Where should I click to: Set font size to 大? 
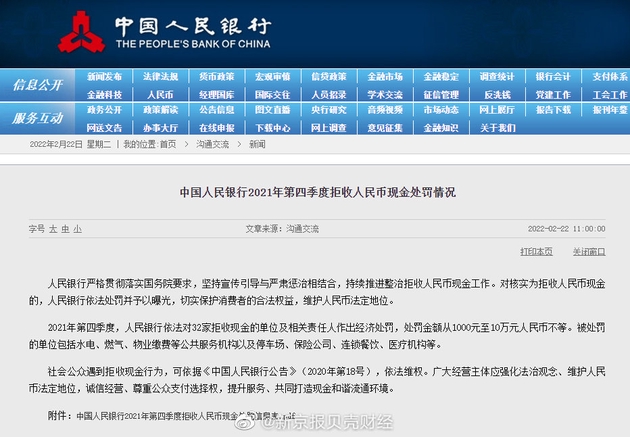coord(53,229)
